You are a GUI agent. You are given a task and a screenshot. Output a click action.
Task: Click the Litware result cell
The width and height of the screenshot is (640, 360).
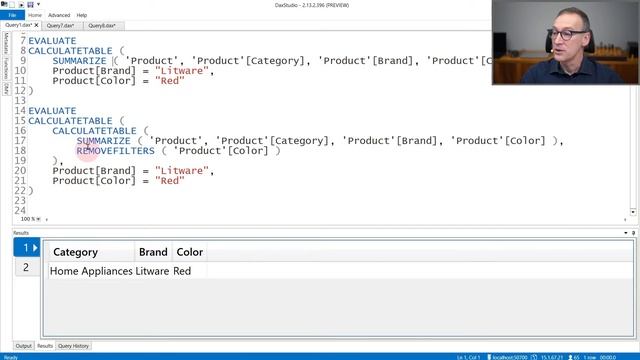click(x=152, y=271)
